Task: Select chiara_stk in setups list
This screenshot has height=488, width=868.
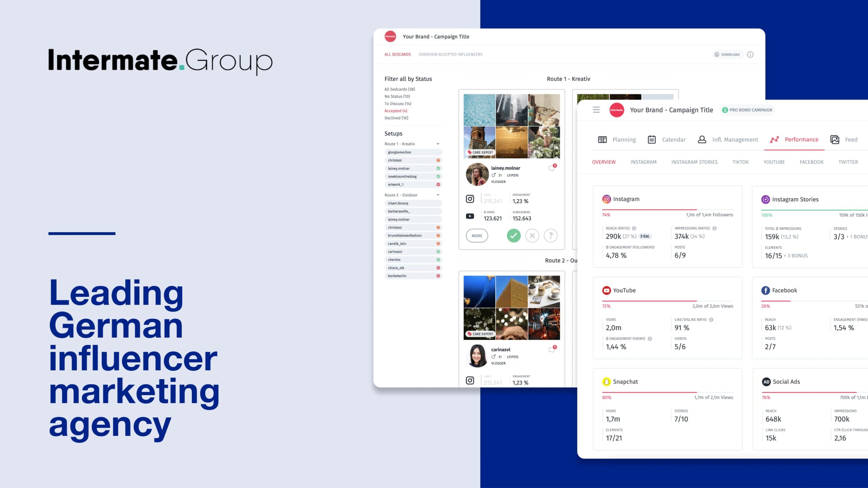Action: pyautogui.click(x=413, y=268)
